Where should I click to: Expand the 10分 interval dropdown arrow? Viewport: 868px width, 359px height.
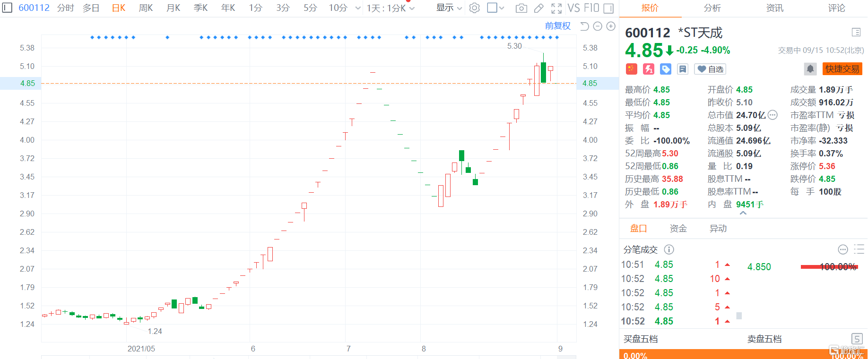pos(358,8)
